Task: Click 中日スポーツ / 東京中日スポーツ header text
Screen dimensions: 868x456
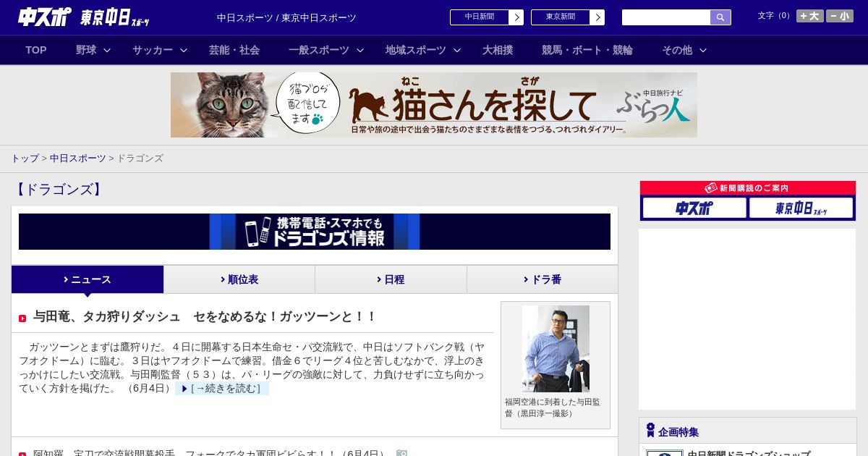Action: (286, 17)
